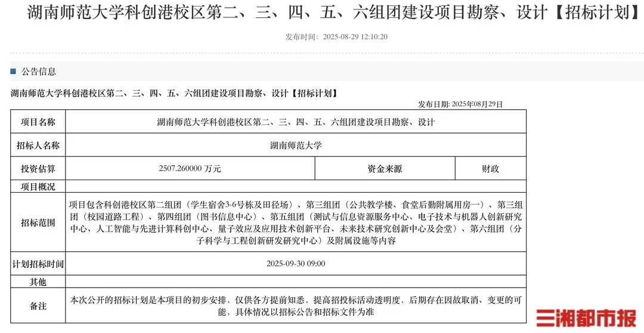Click the '2025-09-30 09:00' value

coord(296,264)
